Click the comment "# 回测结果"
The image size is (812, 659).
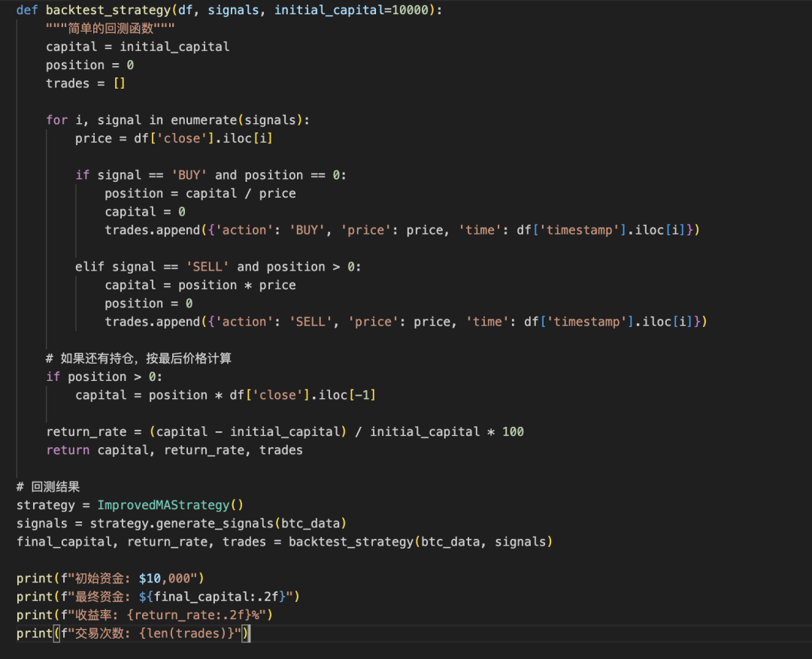[x=48, y=487]
